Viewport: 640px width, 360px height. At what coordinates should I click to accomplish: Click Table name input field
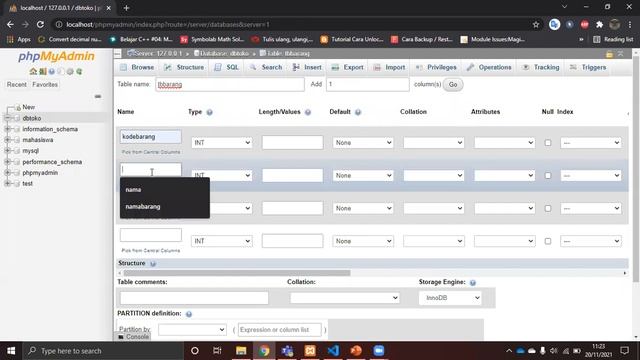coord(230,84)
